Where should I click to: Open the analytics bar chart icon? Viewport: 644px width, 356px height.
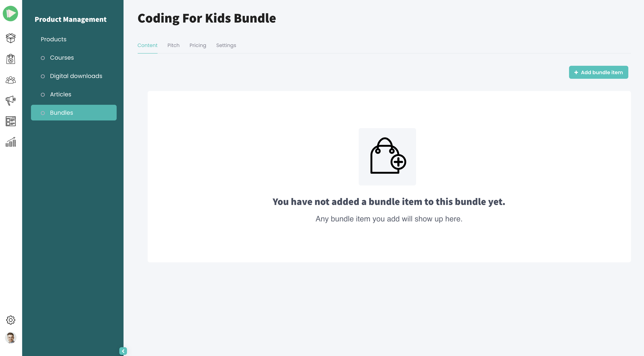pos(11,142)
